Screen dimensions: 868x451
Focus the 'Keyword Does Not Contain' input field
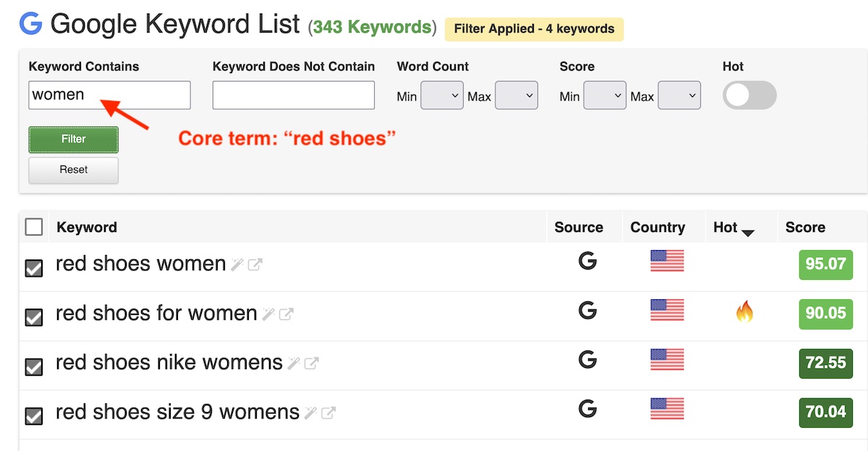click(294, 95)
